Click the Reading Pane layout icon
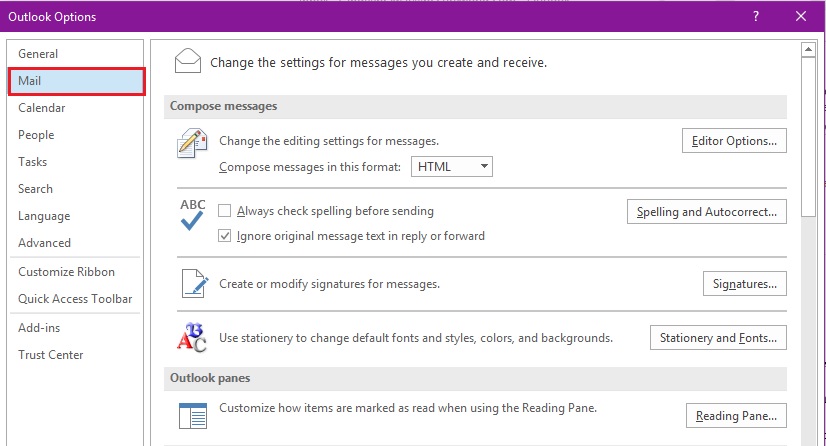The width and height of the screenshot is (826, 446). coord(192,415)
